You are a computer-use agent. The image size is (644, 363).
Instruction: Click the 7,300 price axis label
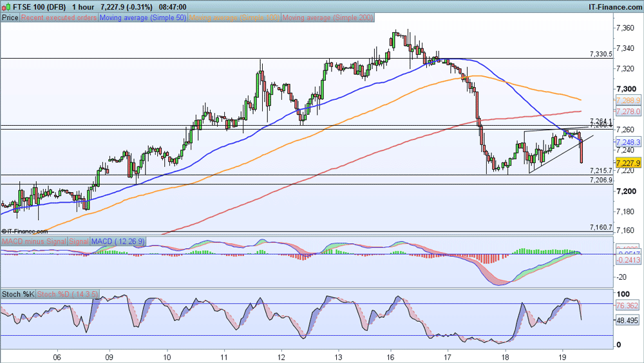coord(626,89)
